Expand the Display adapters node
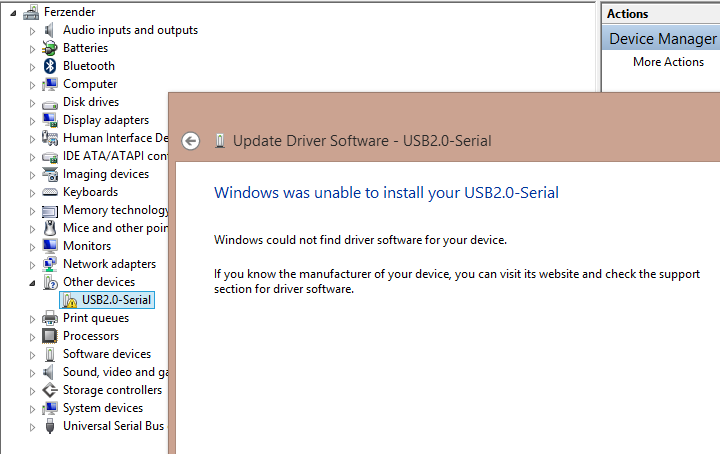The height and width of the screenshot is (454, 720). (32, 121)
